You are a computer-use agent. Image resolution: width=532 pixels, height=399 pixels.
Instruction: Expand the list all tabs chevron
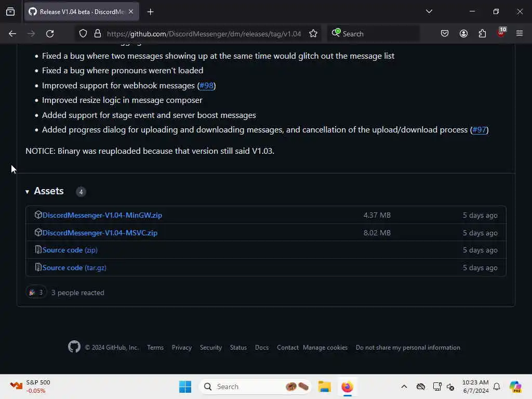pyautogui.click(x=429, y=11)
